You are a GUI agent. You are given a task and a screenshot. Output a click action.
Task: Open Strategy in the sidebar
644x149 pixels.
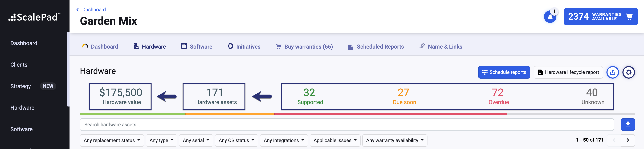point(21,86)
